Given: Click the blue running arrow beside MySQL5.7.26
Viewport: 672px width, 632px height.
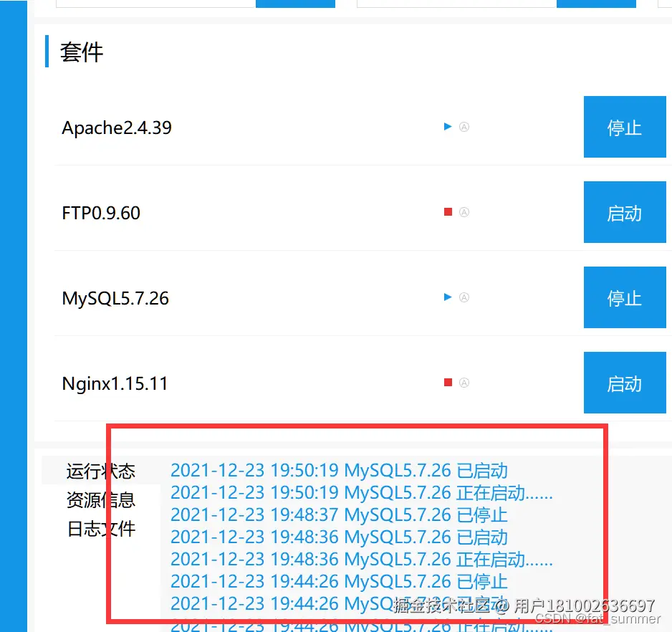Looking at the screenshot, I should click(x=448, y=297).
